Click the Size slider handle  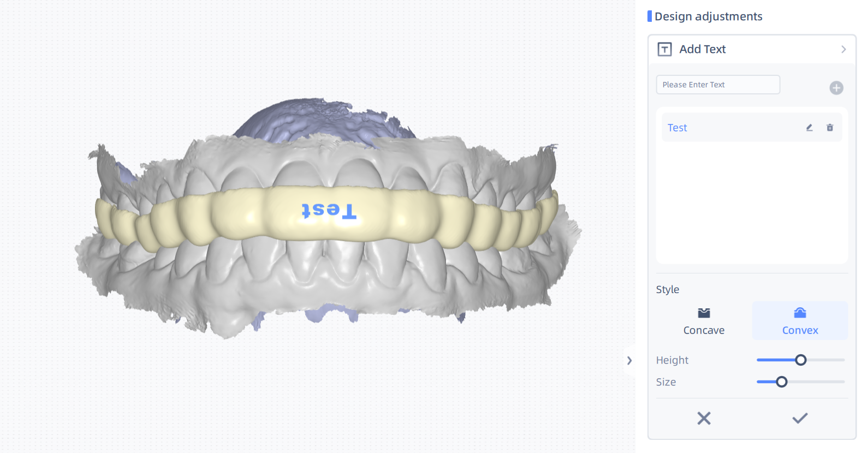click(782, 382)
